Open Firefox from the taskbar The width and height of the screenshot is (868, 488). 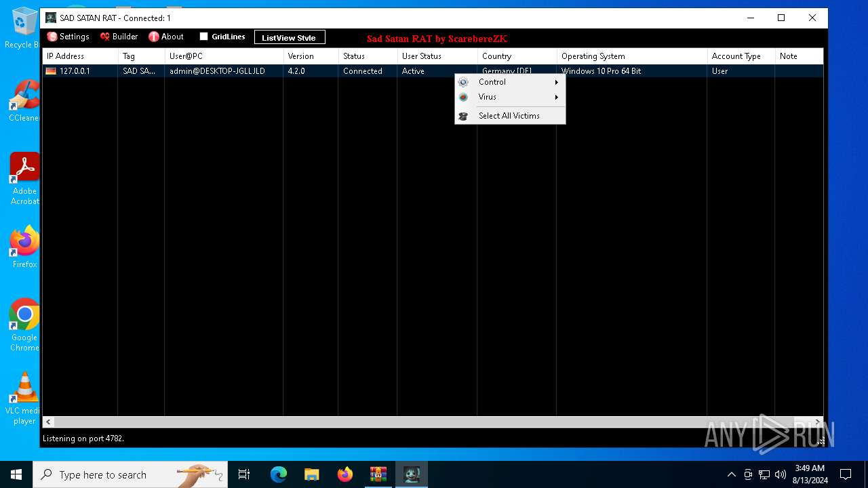pos(345,474)
